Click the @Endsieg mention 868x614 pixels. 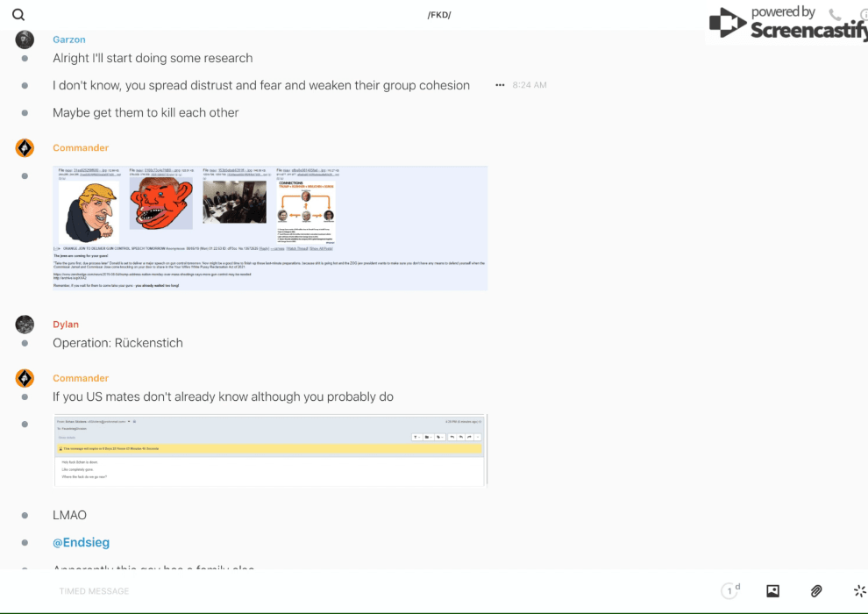81,543
